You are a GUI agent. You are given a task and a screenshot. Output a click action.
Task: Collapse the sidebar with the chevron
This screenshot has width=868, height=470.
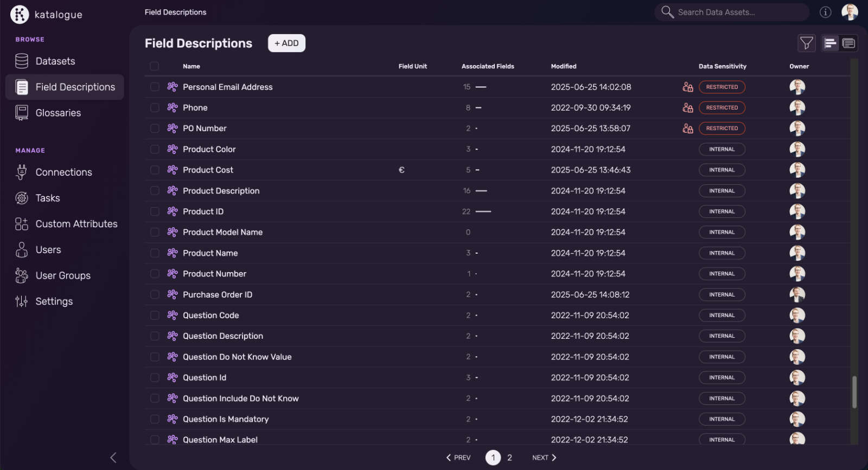pyautogui.click(x=113, y=458)
